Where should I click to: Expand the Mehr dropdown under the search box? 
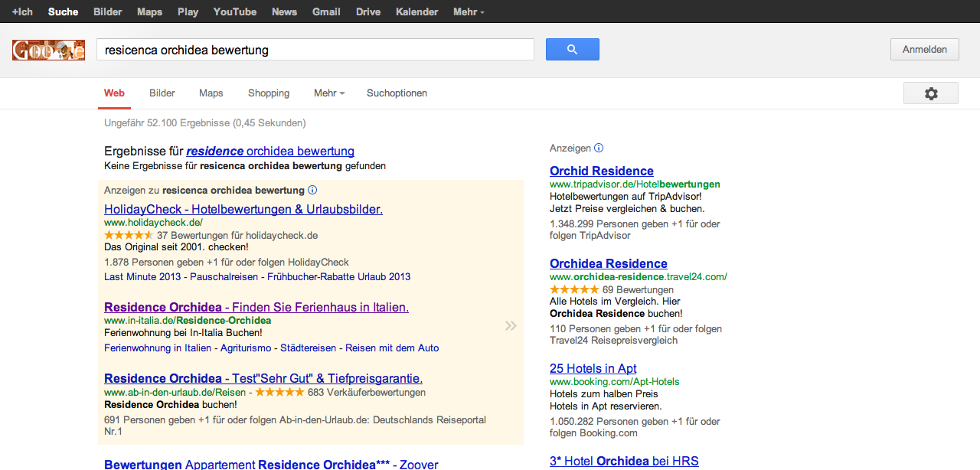[x=328, y=93]
